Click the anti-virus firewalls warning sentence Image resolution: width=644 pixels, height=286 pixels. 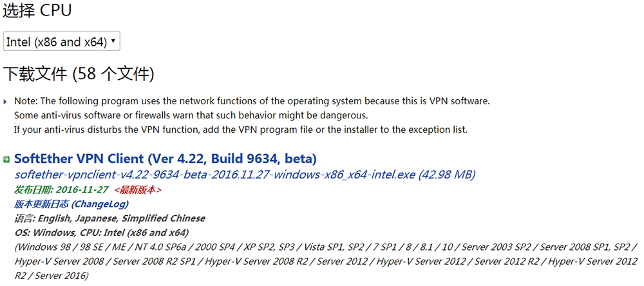tap(191, 115)
